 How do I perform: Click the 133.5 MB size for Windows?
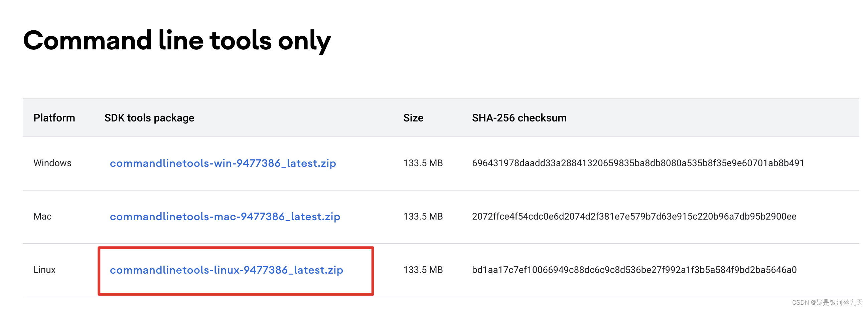[x=423, y=163]
